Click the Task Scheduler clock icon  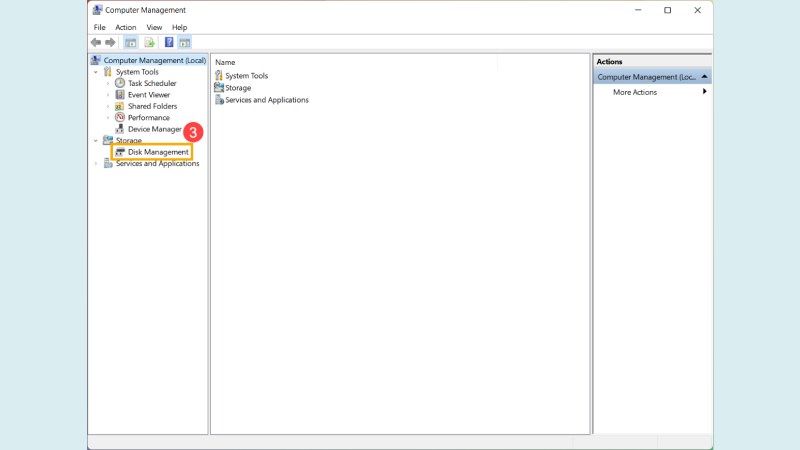120,83
